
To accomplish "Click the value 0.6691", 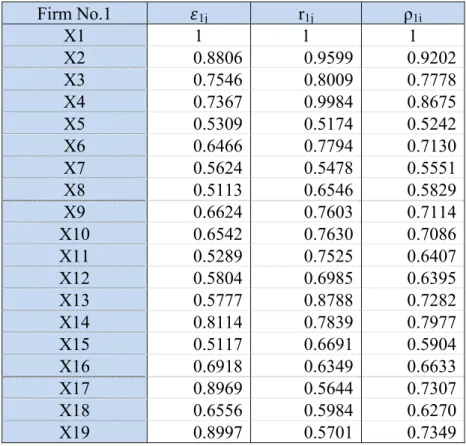I will [x=328, y=344].
